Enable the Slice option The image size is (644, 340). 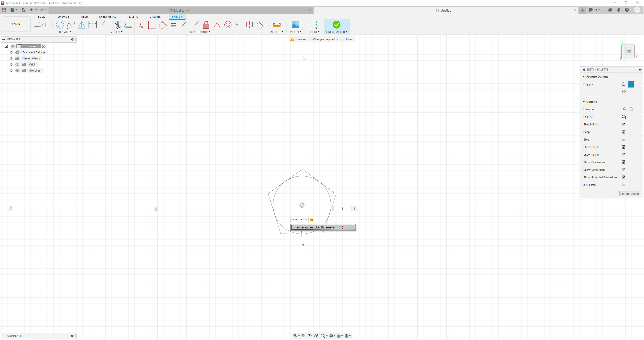click(624, 139)
